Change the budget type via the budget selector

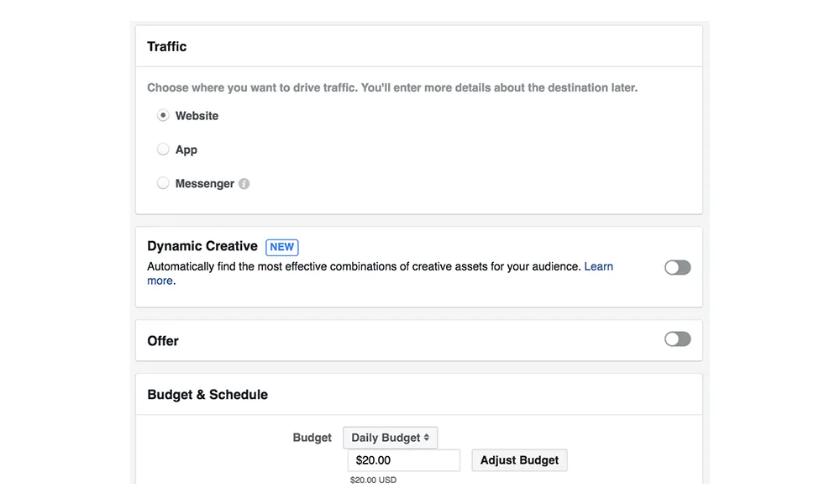390,437
